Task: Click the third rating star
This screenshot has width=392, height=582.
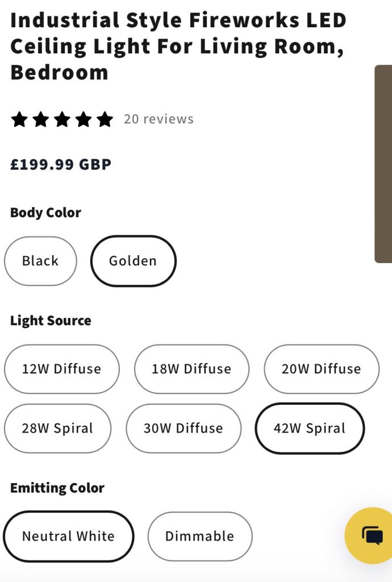Action: tap(62, 119)
